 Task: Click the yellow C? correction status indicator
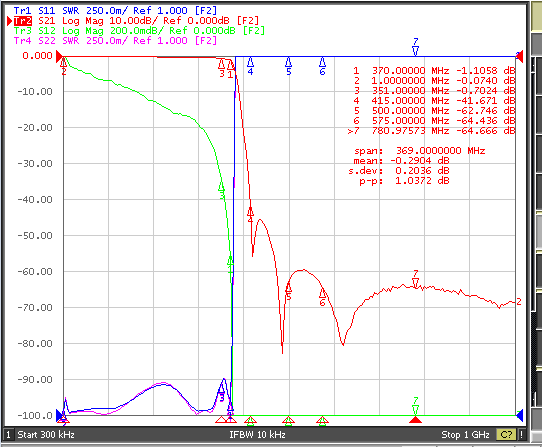(x=506, y=435)
